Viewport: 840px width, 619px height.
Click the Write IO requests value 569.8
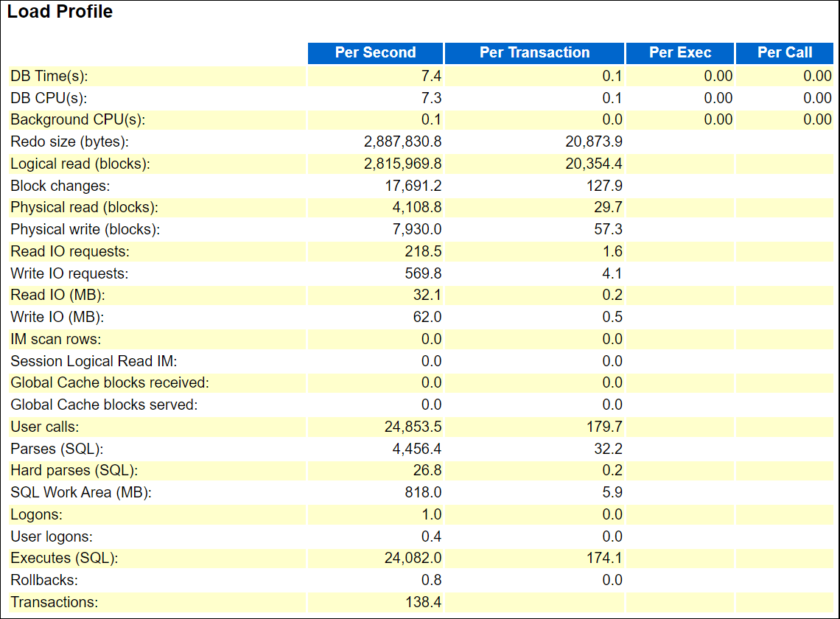pos(420,273)
